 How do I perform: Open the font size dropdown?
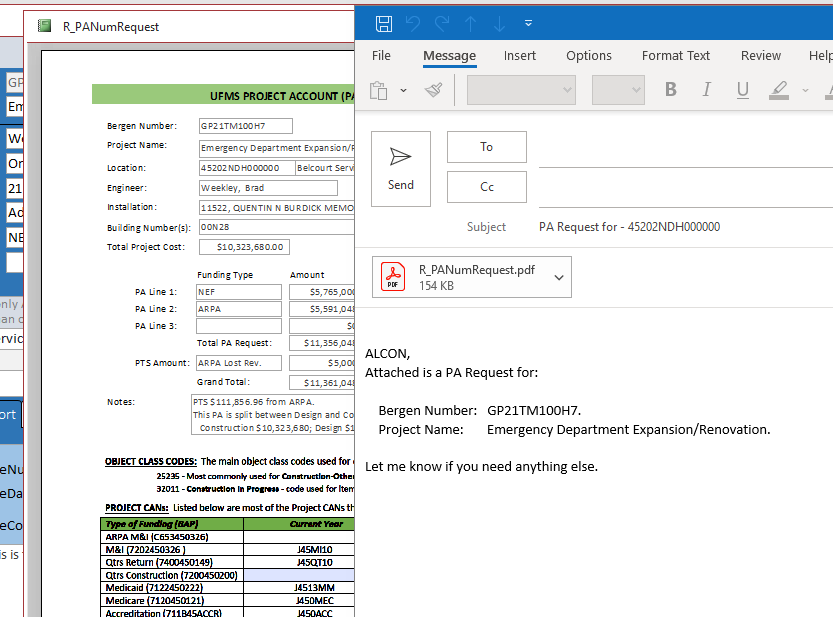point(618,90)
